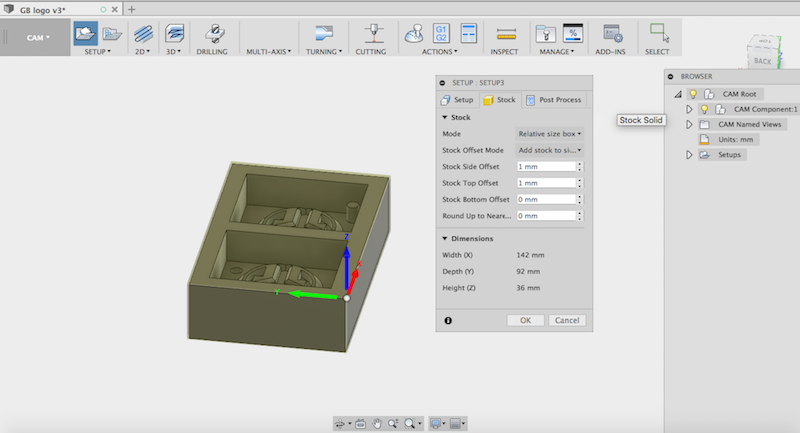Click the Stock Side Offset stepper arrows
This screenshot has height=433, width=800.
tap(580, 167)
